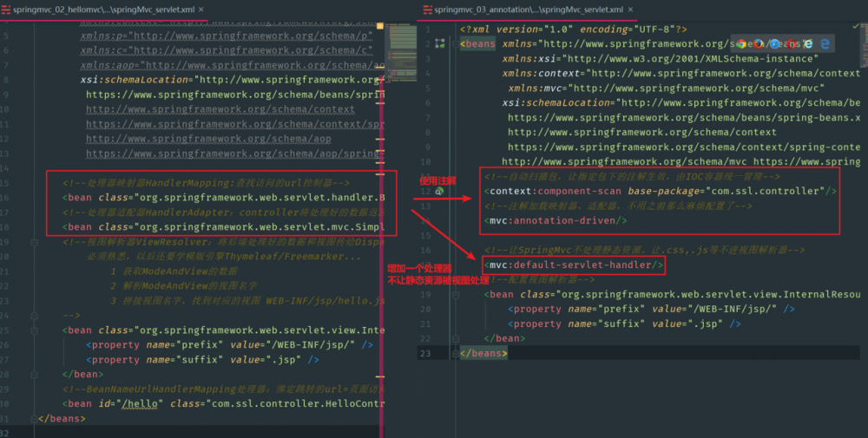Close the springmvc_03_annotation editor tab
Screen dimensions: 868x438
630,10
